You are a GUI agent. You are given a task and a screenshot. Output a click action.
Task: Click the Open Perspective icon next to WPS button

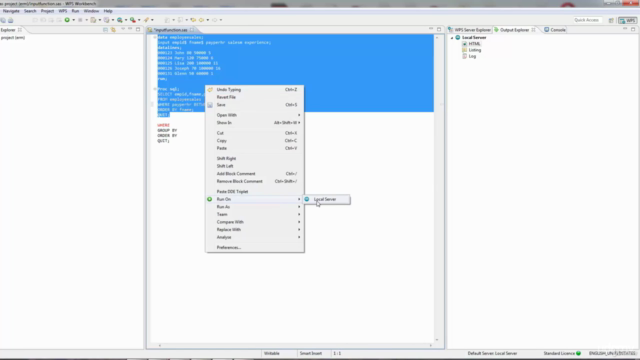[x=611, y=20]
